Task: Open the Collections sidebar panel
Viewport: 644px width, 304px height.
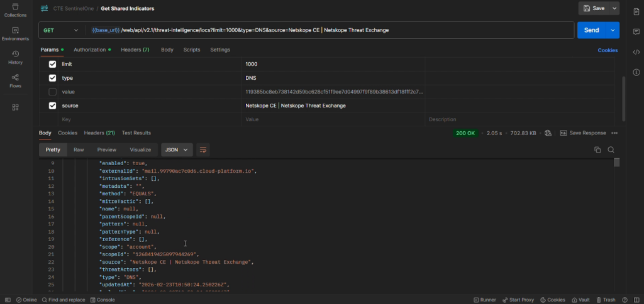Action: [x=15, y=10]
